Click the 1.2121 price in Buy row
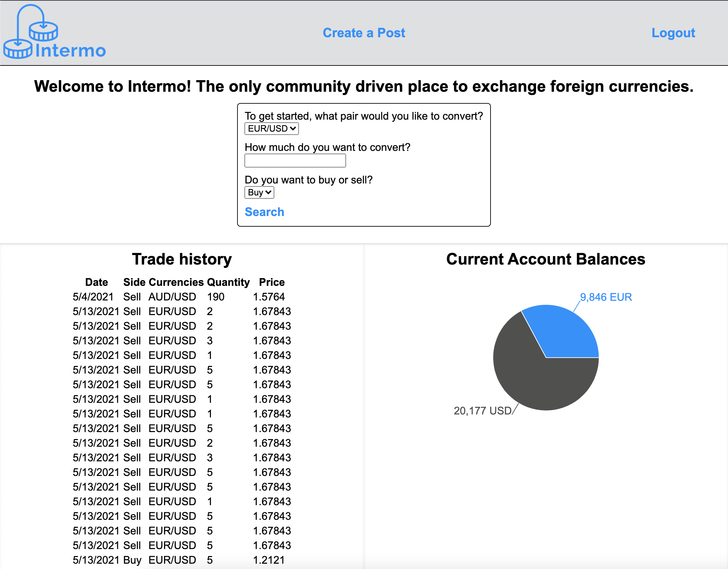The height and width of the screenshot is (569, 728). coord(269,560)
